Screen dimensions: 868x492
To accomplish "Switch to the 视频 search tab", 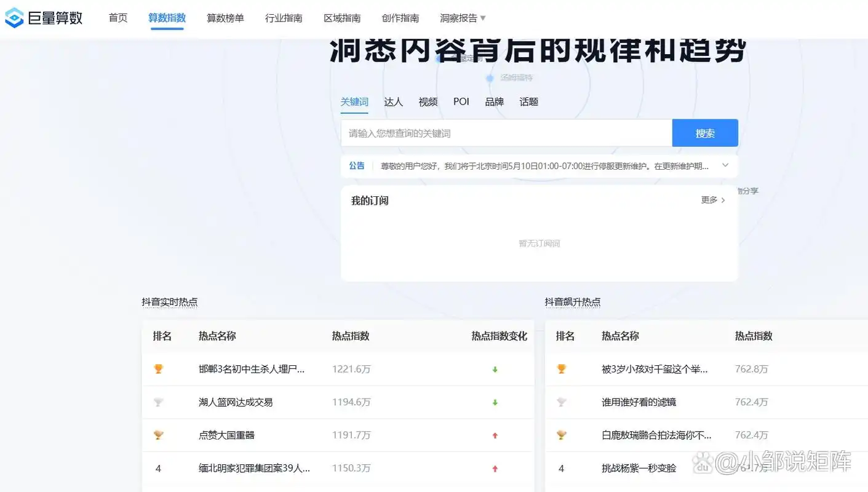I will [428, 101].
